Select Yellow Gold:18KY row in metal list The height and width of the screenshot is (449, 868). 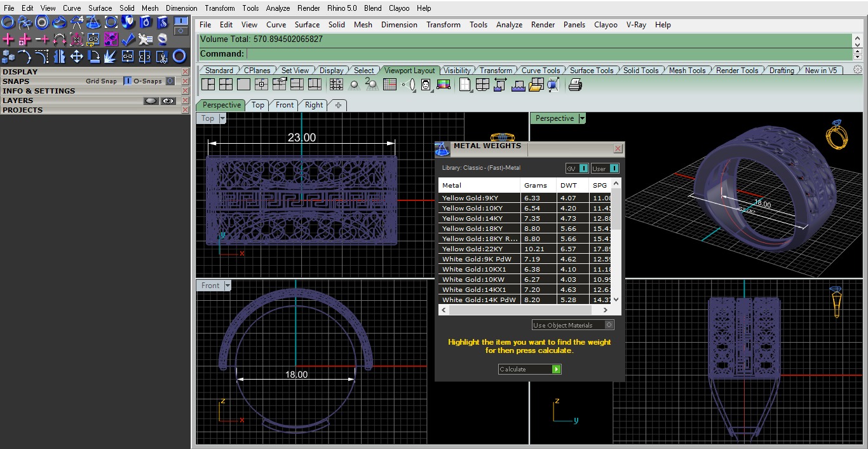click(472, 228)
